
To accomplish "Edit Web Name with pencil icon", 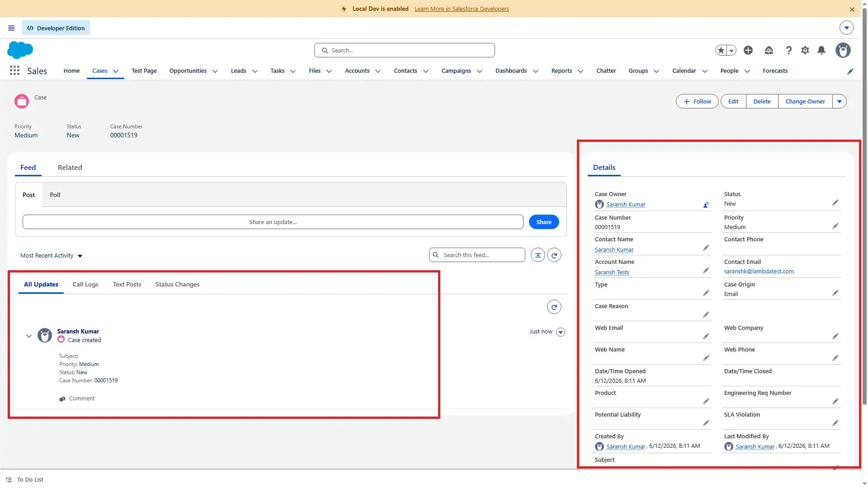I will 706,358.
